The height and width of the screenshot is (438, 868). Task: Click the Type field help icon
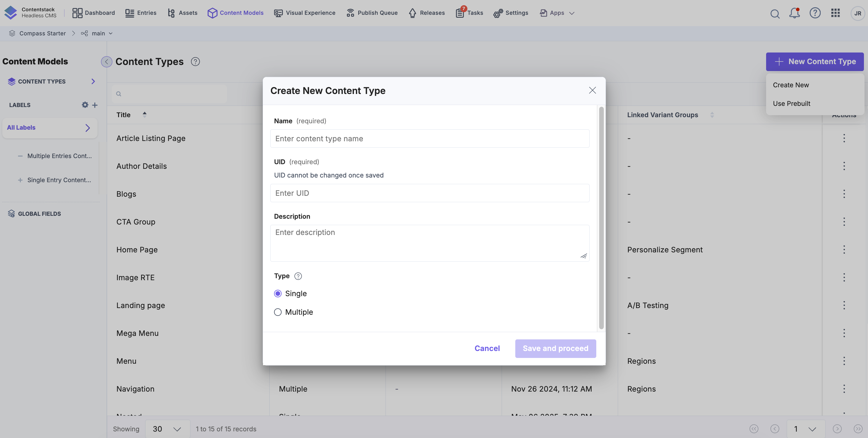pyautogui.click(x=298, y=276)
